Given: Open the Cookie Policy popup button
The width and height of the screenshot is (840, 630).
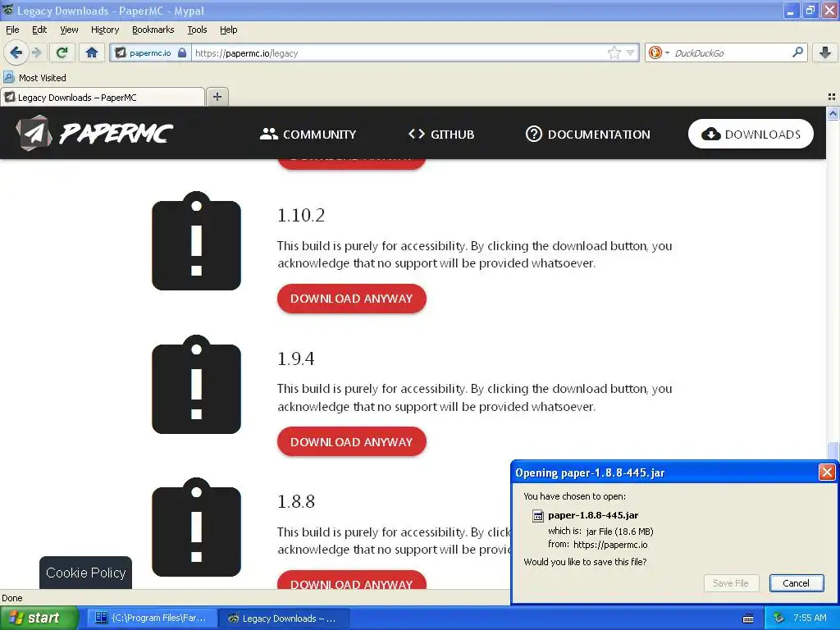Looking at the screenshot, I should 85,573.
